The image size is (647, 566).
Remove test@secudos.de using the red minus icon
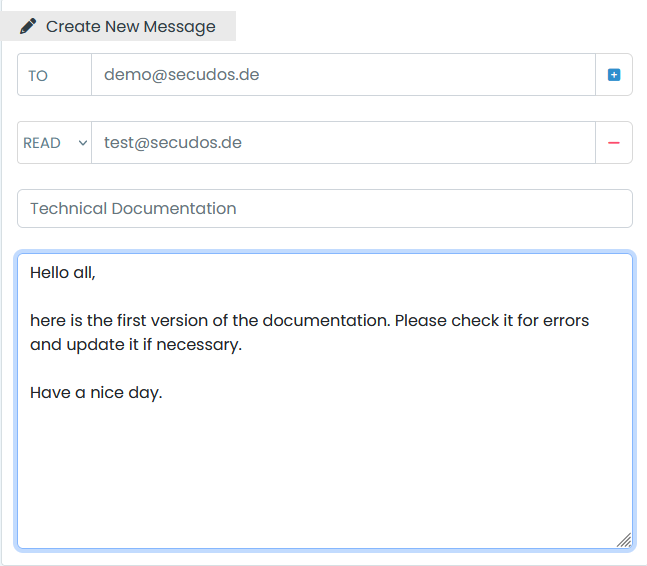coord(614,143)
